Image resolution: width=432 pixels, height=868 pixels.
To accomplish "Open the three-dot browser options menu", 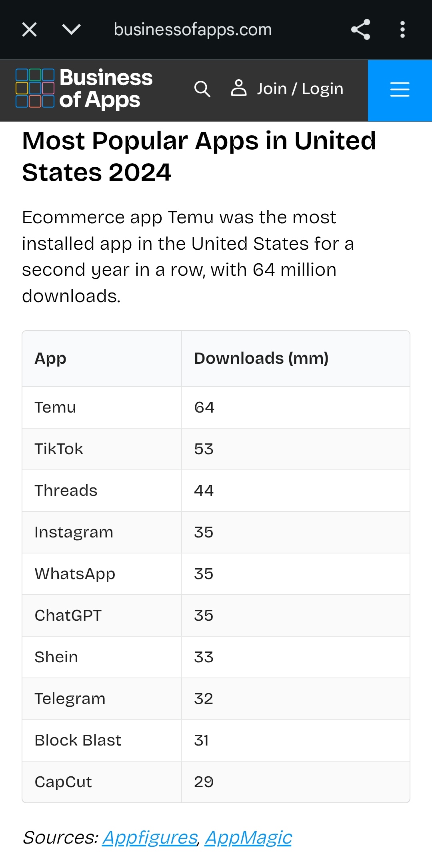I will [402, 30].
